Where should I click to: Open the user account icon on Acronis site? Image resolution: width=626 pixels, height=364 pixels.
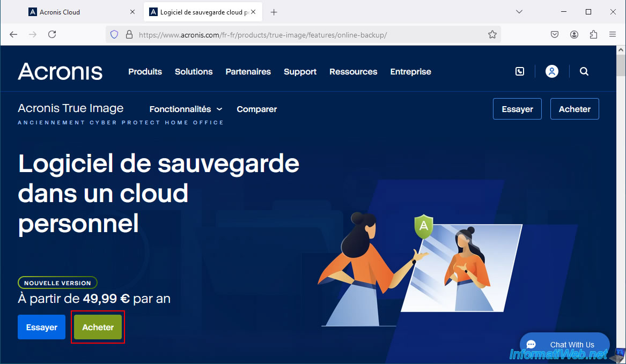551,71
